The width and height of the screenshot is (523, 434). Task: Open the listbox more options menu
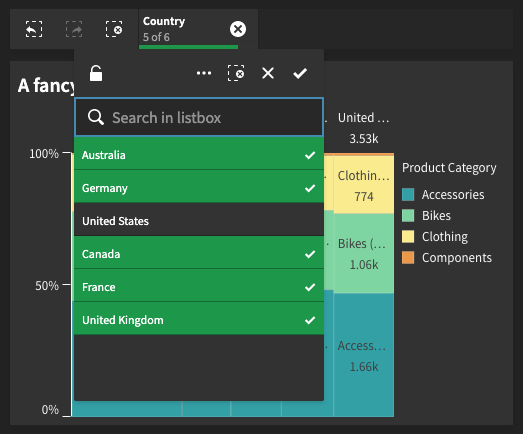pos(204,73)
